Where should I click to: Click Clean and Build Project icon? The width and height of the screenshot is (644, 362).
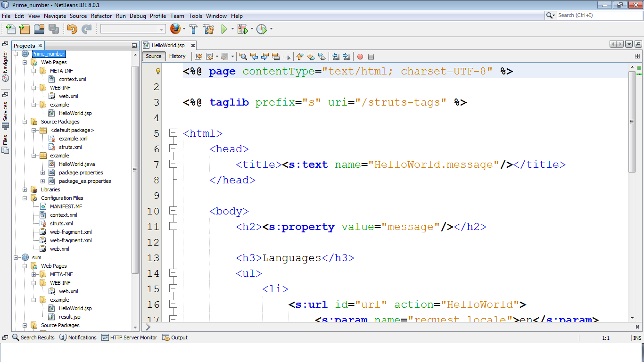[x=208, y=29]
